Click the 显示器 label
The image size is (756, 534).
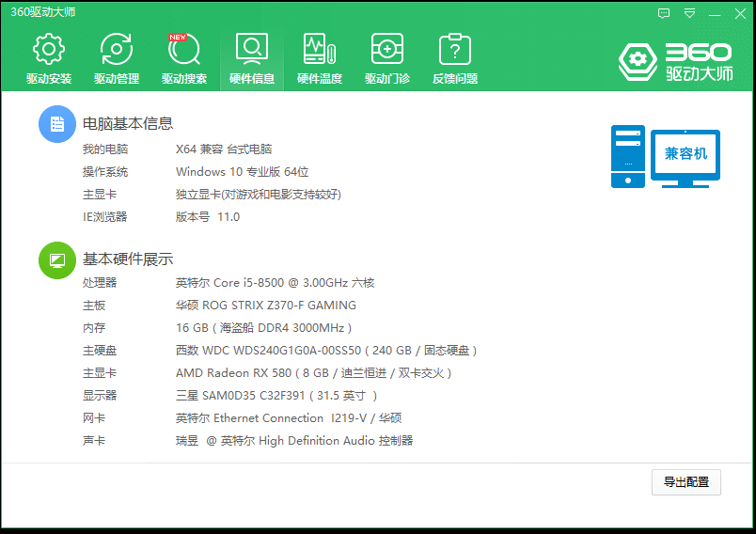(100, 396)
